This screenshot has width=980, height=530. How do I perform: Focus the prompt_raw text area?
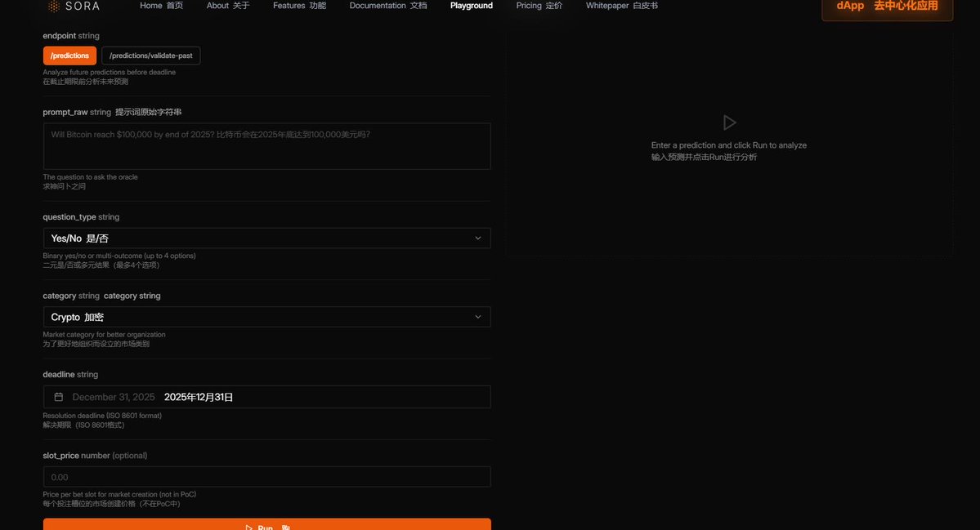click(267, 146)
